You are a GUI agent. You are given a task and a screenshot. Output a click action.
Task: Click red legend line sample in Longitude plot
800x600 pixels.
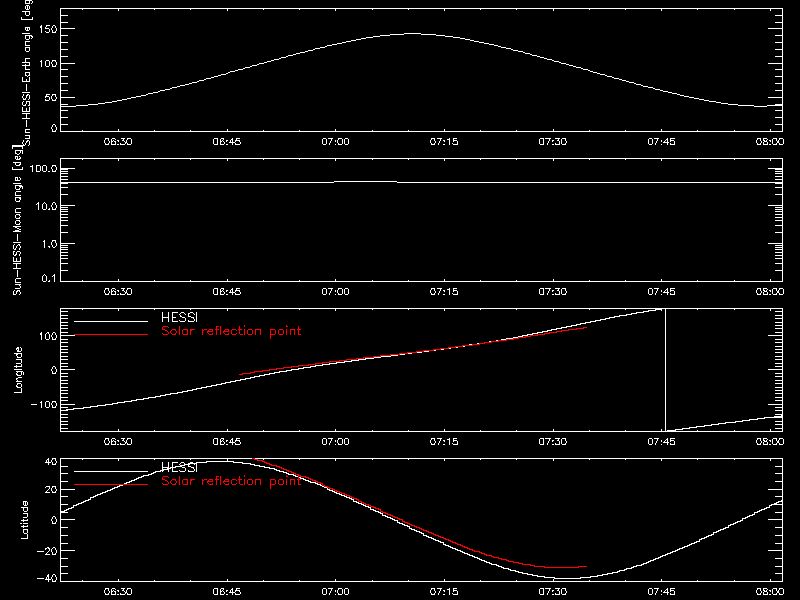tap(111, 335)
